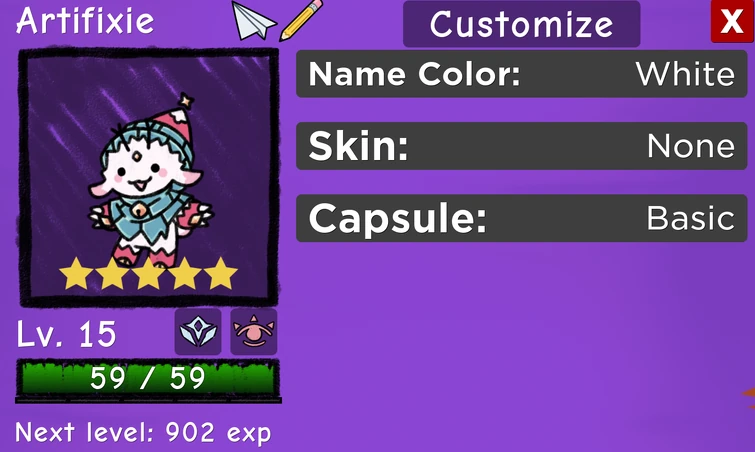Select the pink eye ability icon
Image resolution: width=755 pixels, height=452 pixels.
[254, 332]
